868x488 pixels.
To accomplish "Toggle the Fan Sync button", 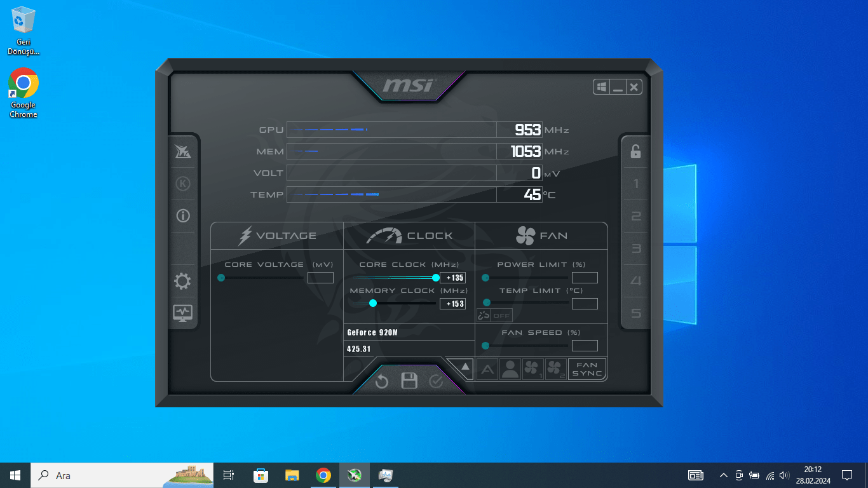I will point(587,369).
